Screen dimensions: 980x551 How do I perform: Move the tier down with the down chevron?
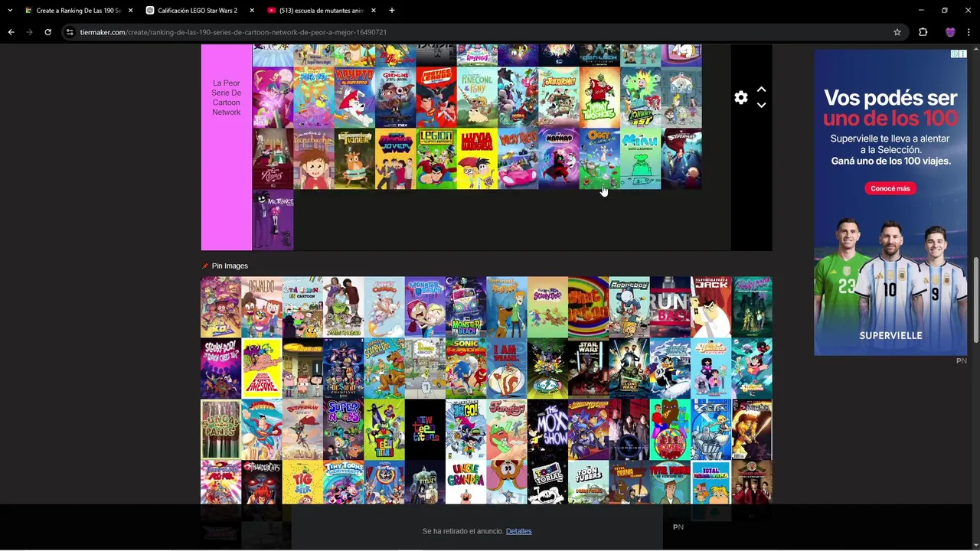tap(761, 106)
